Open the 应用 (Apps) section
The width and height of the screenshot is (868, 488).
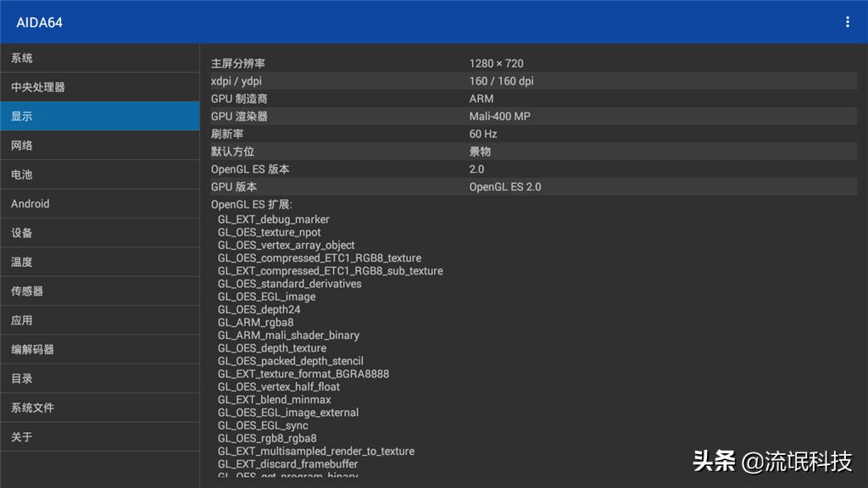[x=100, y=320]
